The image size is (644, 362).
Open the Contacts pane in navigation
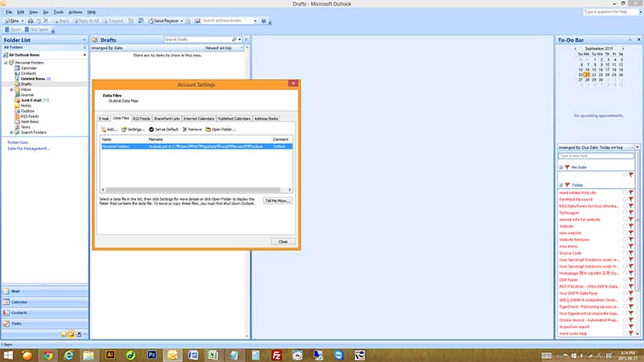click(45, 313)
